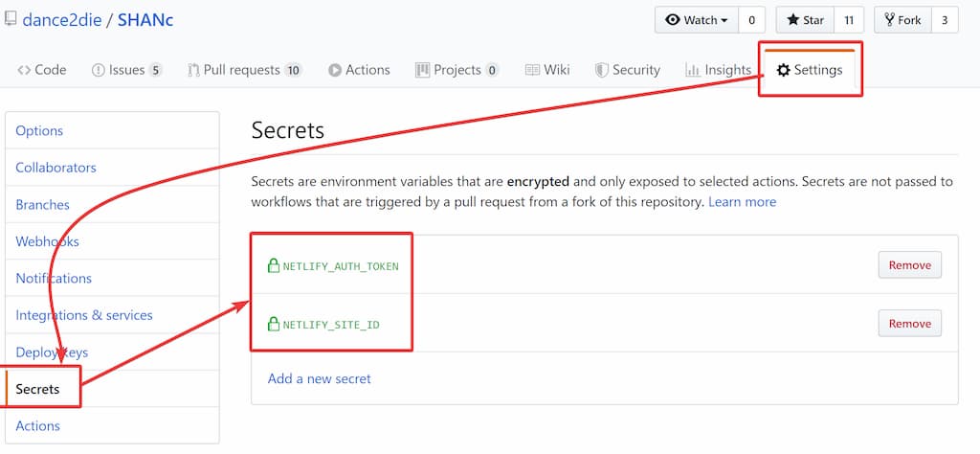Viewport: 980px width, 454px height.
Task: Click the lock icon beside NETLIFY_AUTH_TOKEN
Action: [274, 265]
